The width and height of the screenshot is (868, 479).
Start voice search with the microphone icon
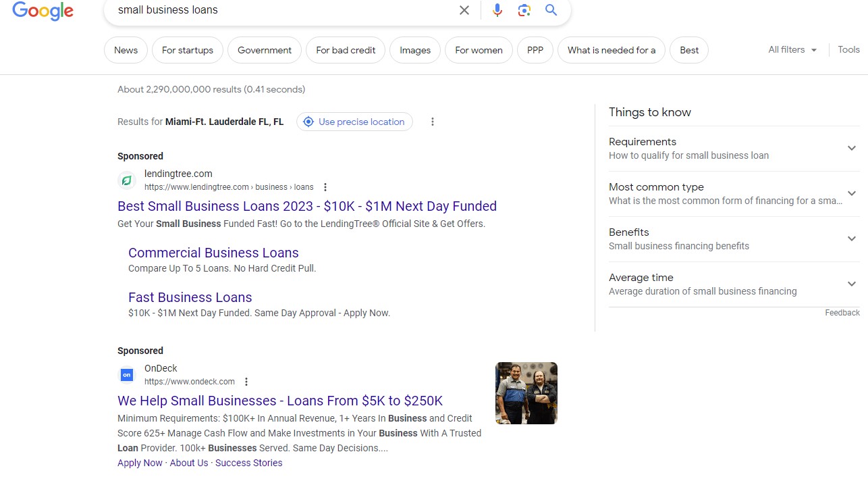pos(497,10)
